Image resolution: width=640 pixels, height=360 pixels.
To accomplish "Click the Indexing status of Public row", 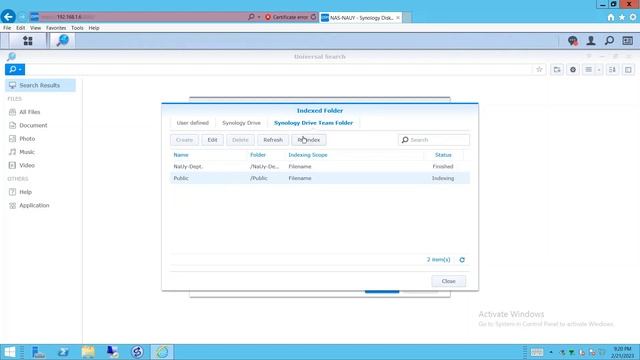I will pos(443,178).
